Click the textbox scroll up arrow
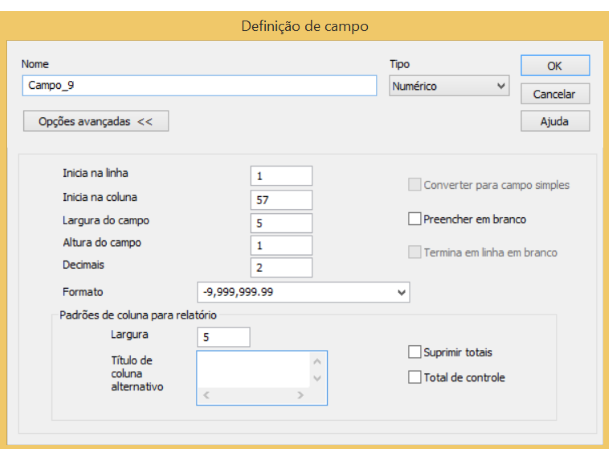Screen dimensions: 609x449 pos(317,362)
